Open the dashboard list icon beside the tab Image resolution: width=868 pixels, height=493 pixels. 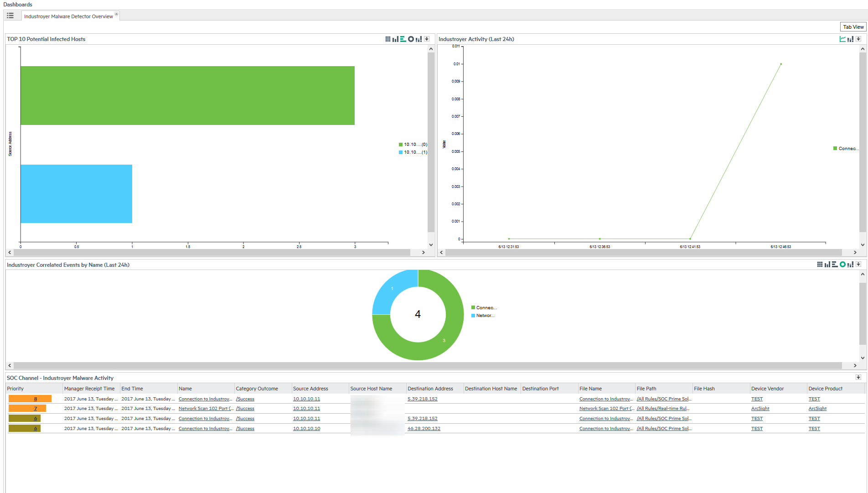(10, 16)
